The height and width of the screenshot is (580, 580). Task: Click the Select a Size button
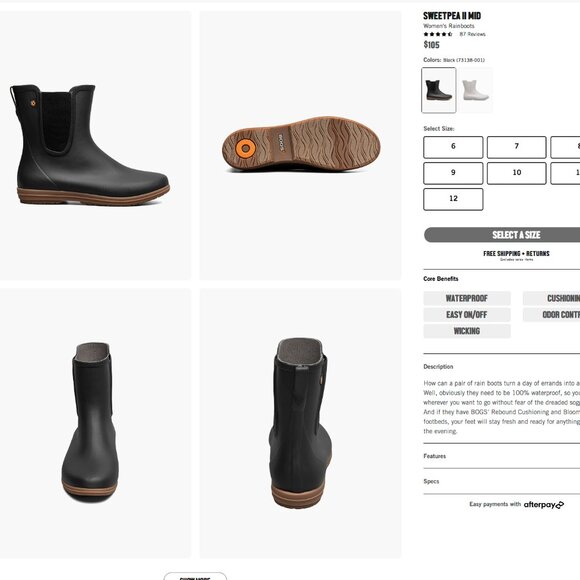tap(502, 235)
